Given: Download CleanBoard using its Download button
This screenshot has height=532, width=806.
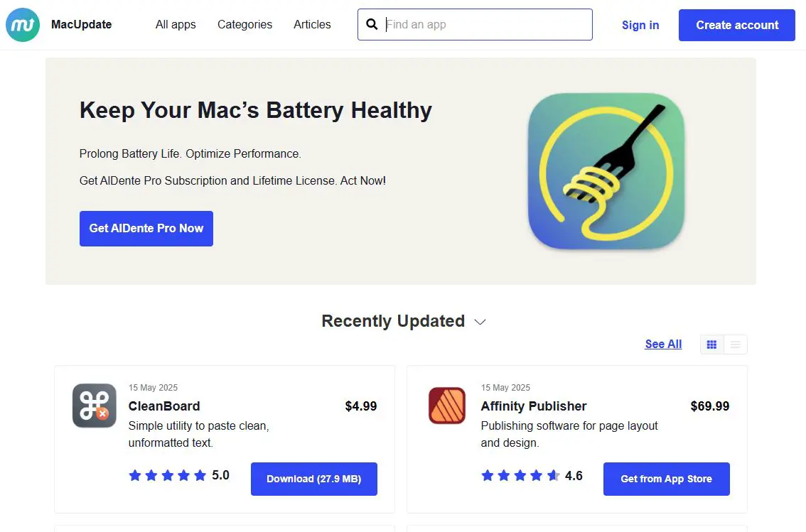Looking at the screenshot, I should point(313,479).
